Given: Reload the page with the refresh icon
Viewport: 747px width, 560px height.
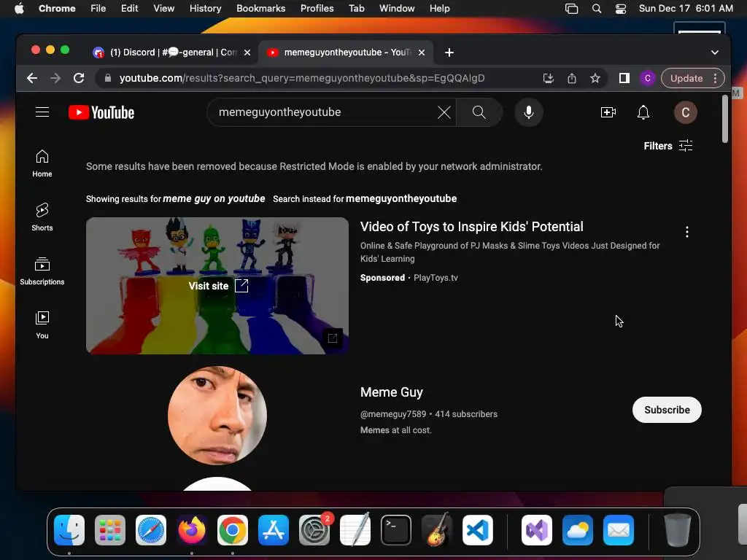Looking at the screenshot, I should pos(79,78).
